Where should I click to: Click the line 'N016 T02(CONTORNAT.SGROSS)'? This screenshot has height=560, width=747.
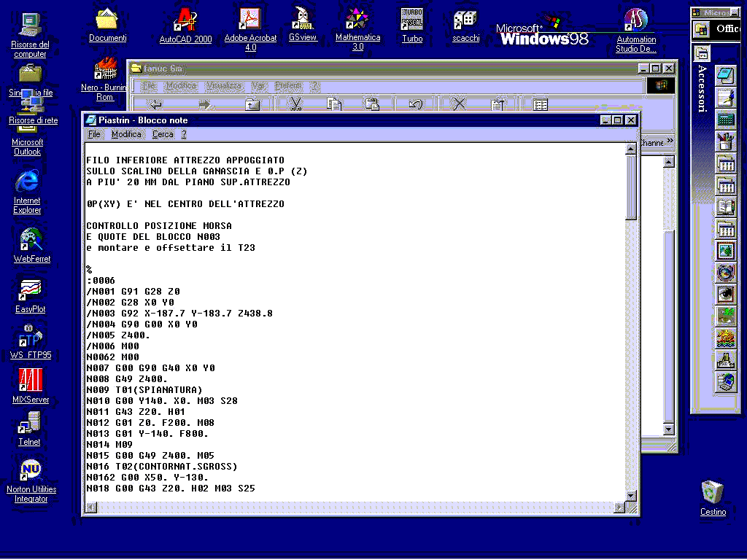162,467
